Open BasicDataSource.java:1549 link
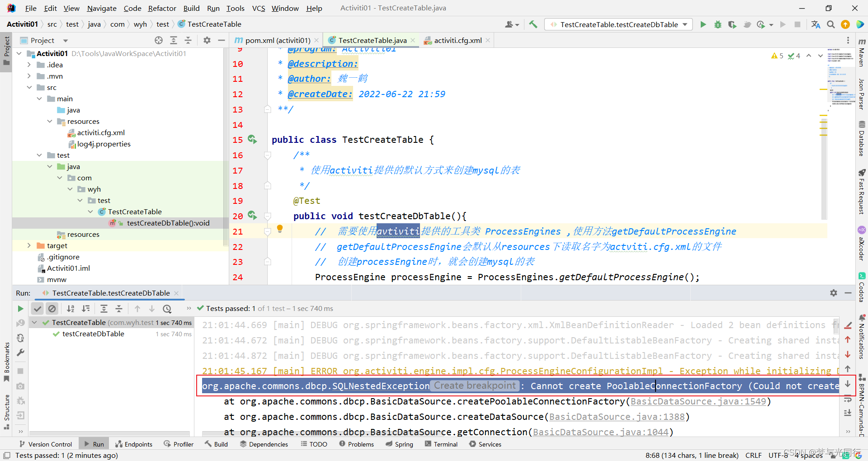Viewport: 868px width, 461px height. pos(698,401)
